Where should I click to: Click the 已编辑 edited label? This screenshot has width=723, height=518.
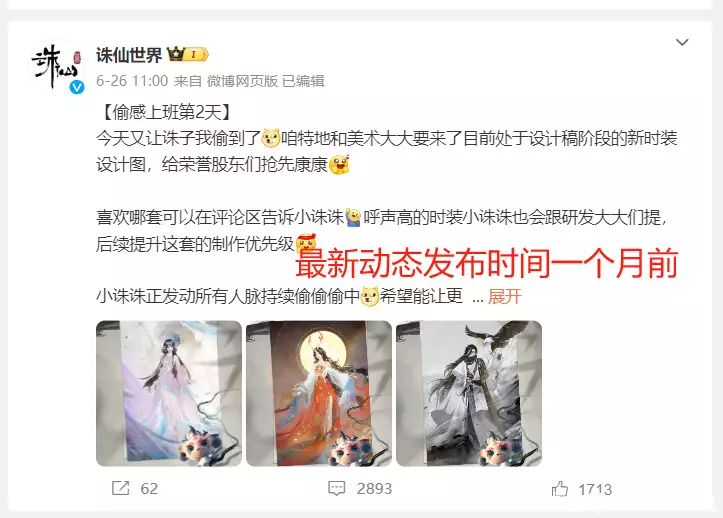[303, 81]
